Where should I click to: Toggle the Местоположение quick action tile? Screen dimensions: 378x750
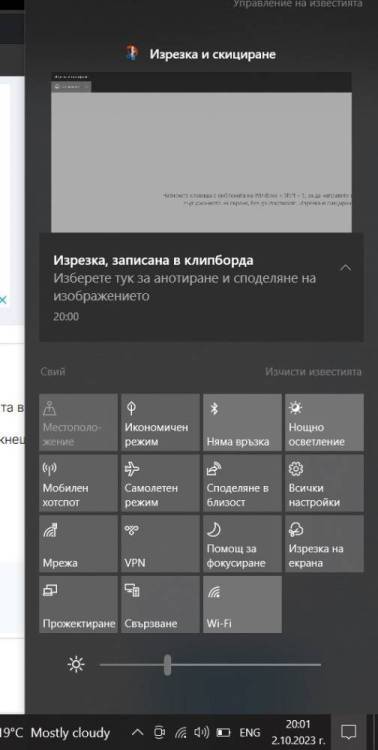tap(78, 422)
